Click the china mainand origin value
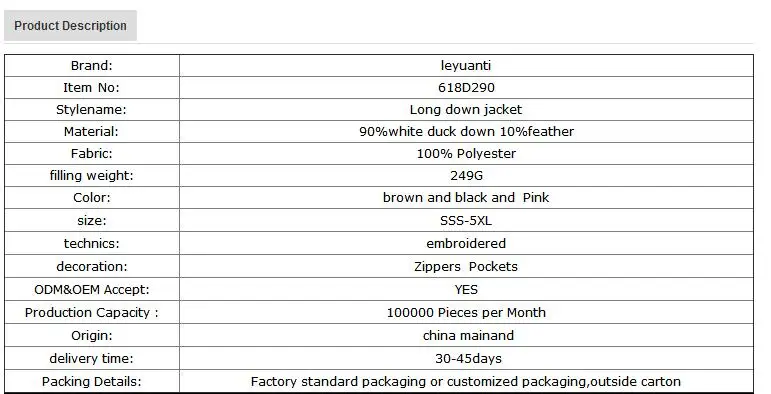This screenshot has height=394, width=771. coord(468,335)
